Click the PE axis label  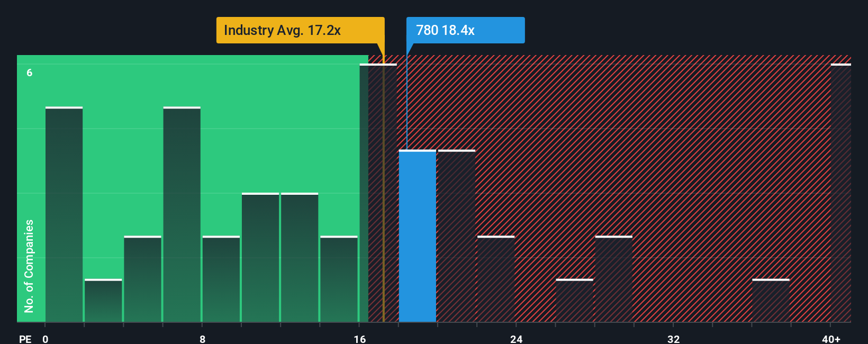click(25, 339)
